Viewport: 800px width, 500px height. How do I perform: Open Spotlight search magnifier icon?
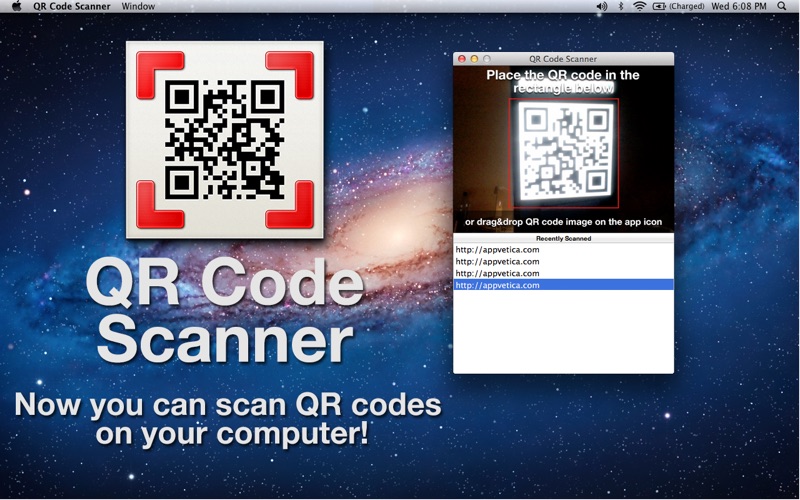tap(782, 6)
